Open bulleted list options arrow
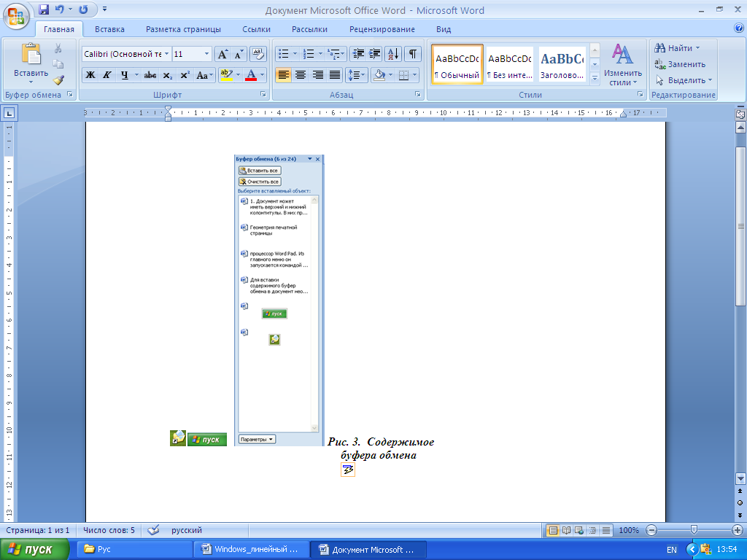This screenshot has width=747, height=560. 295,54
